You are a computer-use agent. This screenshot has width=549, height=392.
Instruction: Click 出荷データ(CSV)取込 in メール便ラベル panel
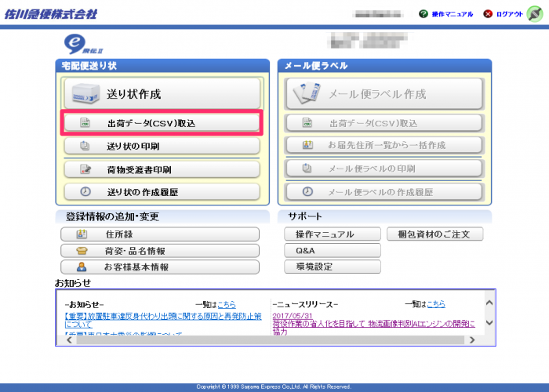[x=384, y=123]
